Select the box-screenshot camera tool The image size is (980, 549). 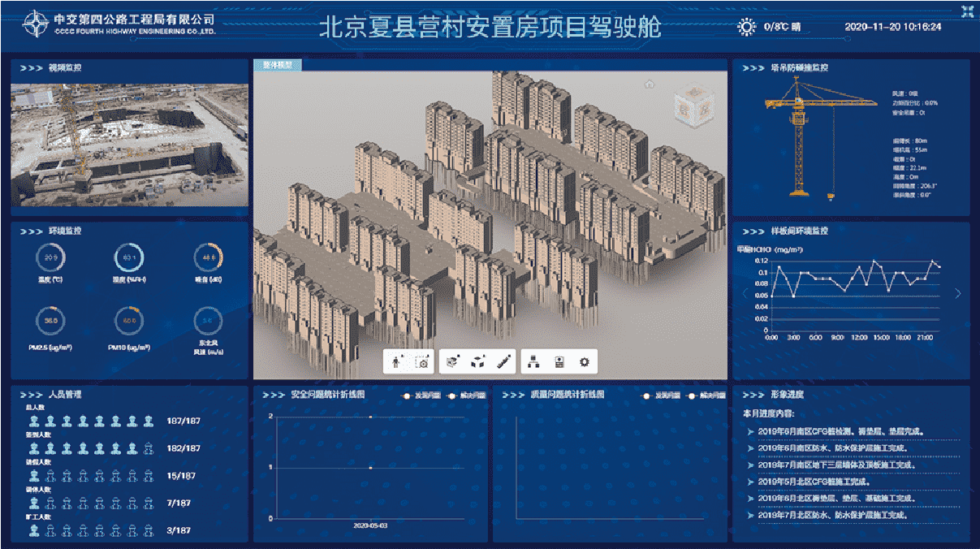click(421, 362)
